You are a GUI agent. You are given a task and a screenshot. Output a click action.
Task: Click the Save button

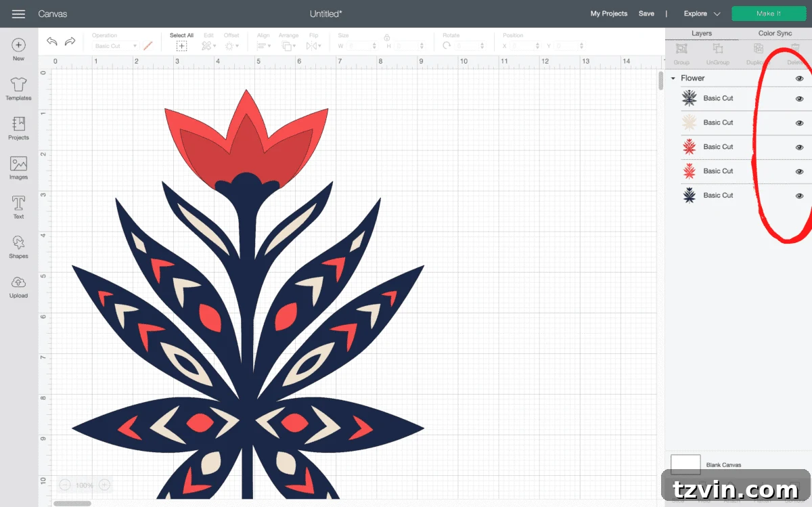pyautogui.click(x=646, y=14)
